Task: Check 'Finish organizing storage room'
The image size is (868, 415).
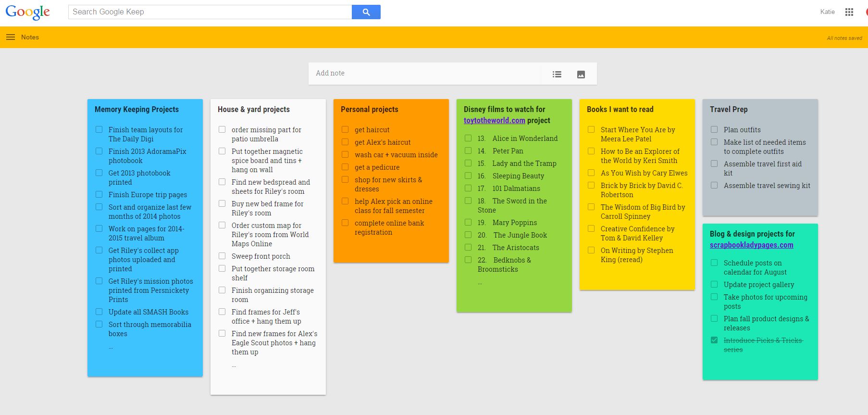Action: 222,290
